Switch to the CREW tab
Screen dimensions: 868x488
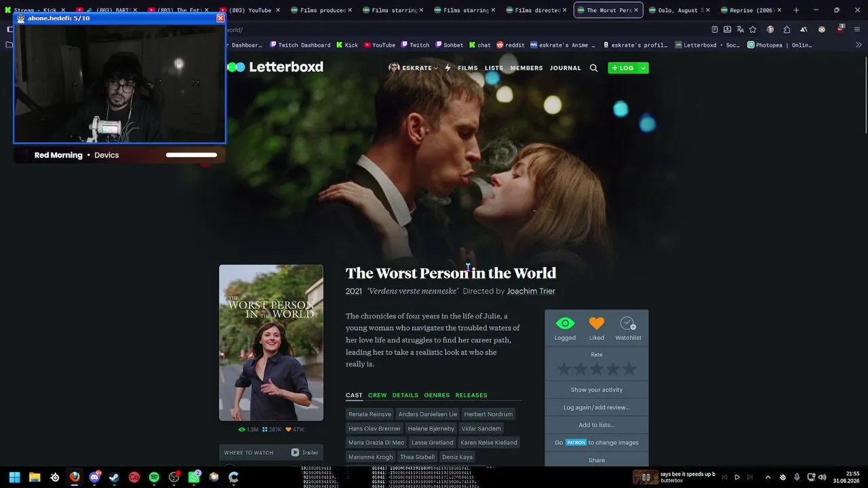point(377,395)
